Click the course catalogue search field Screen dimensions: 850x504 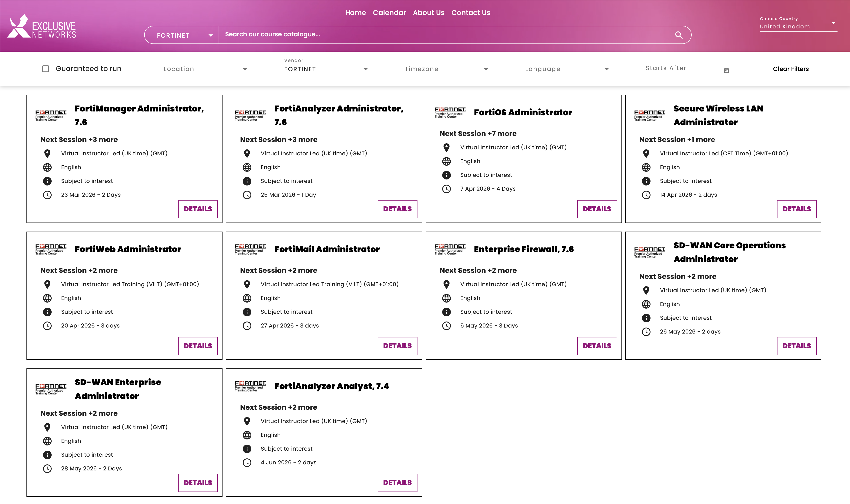click(x=445, y=35)
